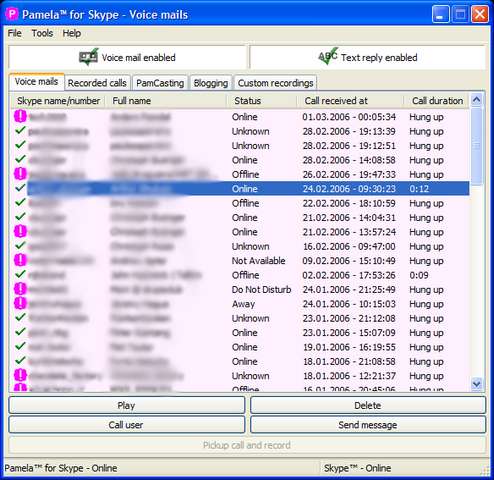Click checkmark icon for 28.02.2006 19:12:51 voicemail
494x480 pixels.
tap(20, 145)
